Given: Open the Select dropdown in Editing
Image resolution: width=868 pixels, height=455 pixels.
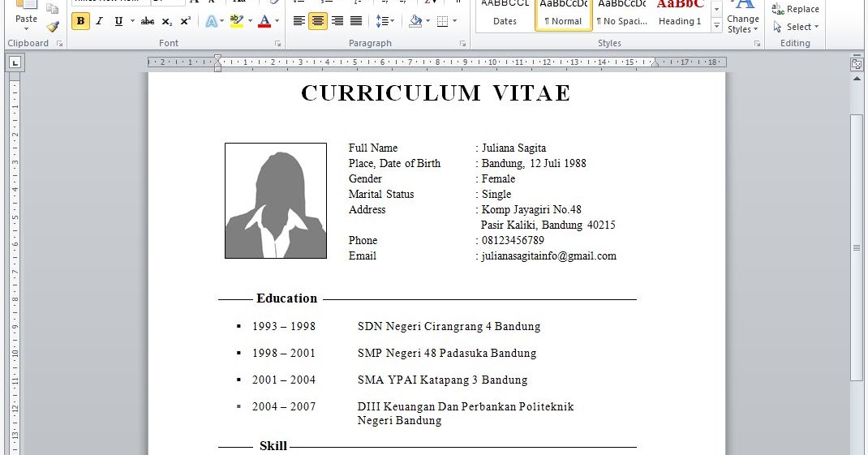Looking at the screenshot, I should coord(796,27).
